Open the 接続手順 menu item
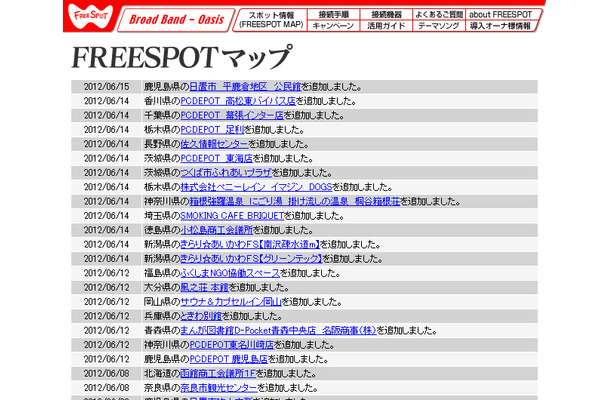The width and height of the screenshot is (610, 400). pos(333,15)
